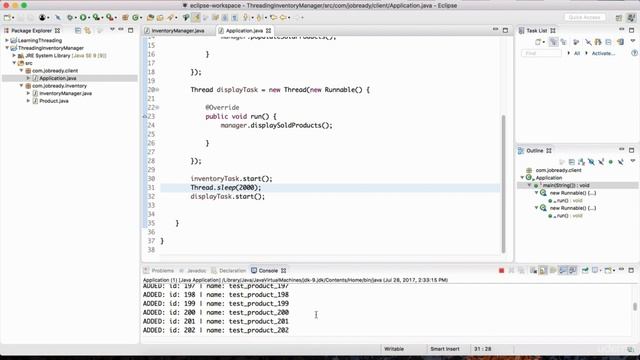Collapse the ThreadingInventoryManager project
The image size is (640, 360).
(7, 48)
